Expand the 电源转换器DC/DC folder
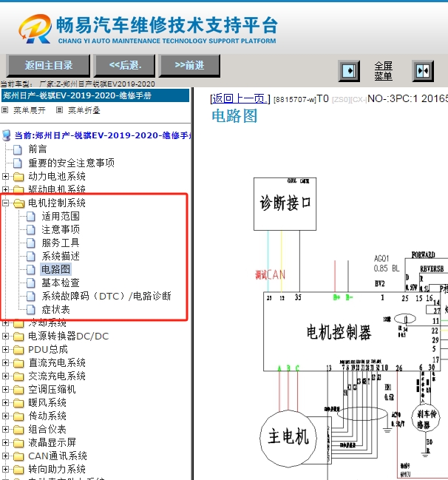The height and width of the screenshot is (480, 448). (5, 336)
